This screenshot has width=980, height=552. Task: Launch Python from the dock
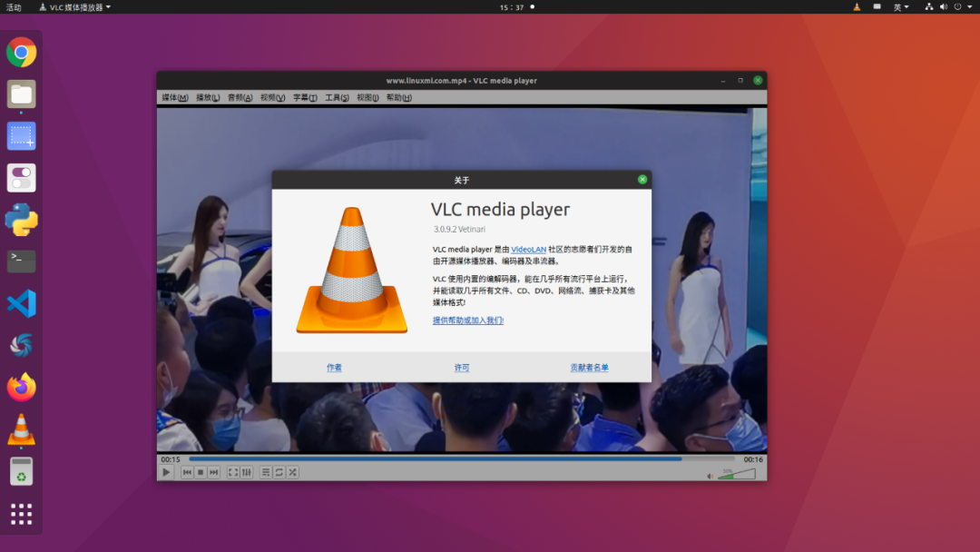(x=21, y=220)
